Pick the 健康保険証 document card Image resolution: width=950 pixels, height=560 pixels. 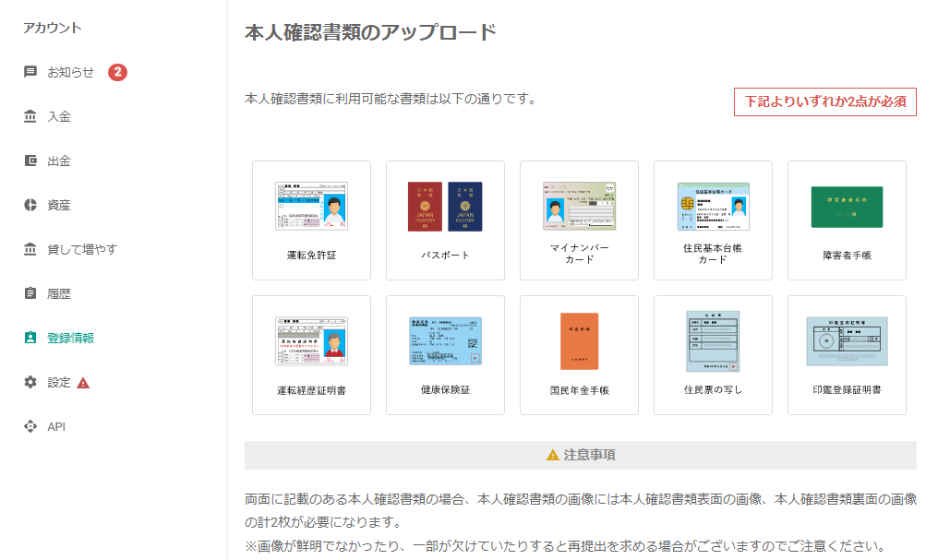click(445, 355)
